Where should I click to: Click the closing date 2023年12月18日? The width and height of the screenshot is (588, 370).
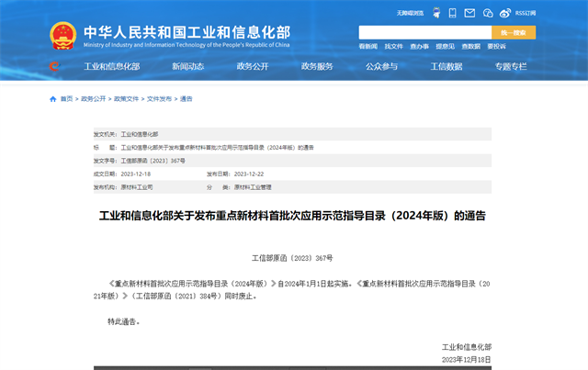(x=466, y=360)
